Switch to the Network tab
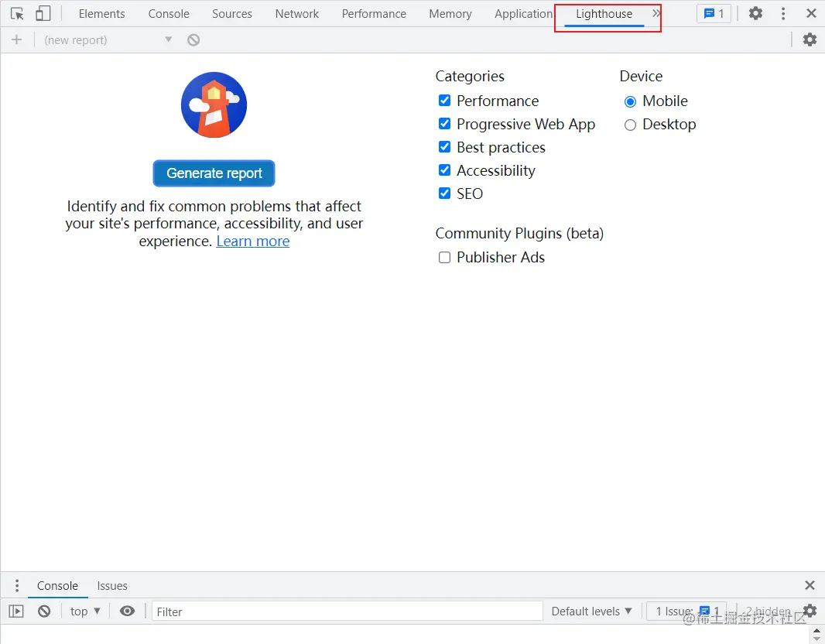 (x=296, y=14)
